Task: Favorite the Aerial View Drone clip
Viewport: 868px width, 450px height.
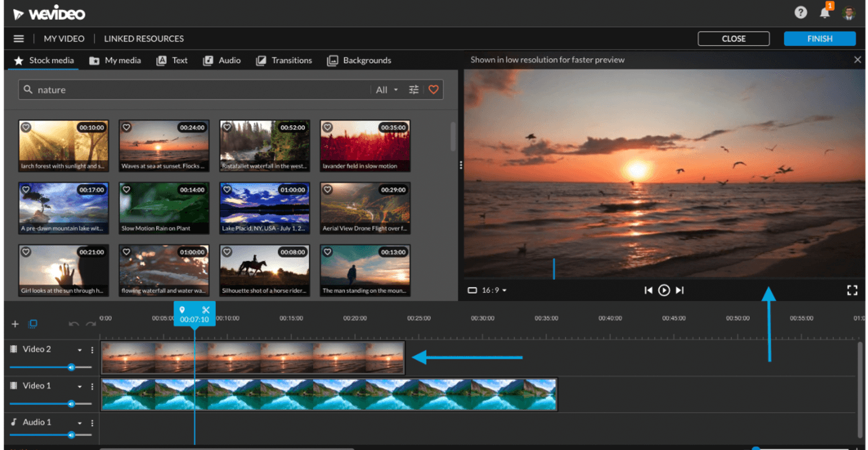Action: coord(327,190)
